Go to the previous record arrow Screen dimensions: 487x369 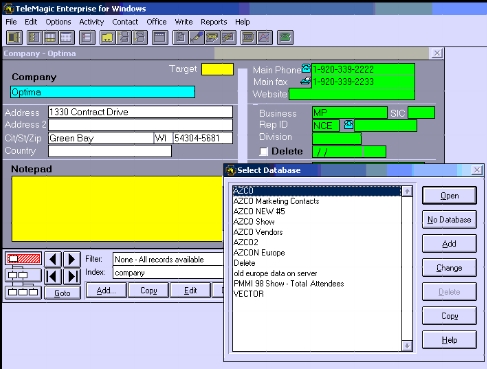click(x=53, y=259)
